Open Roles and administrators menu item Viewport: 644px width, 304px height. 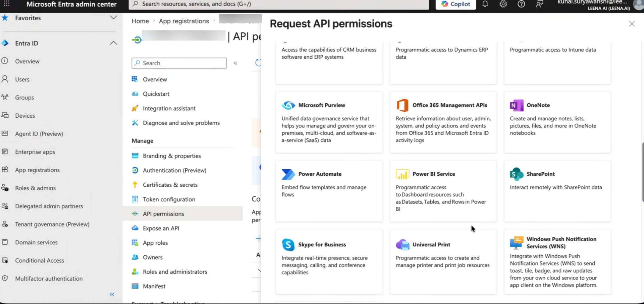tap(175, 271)
